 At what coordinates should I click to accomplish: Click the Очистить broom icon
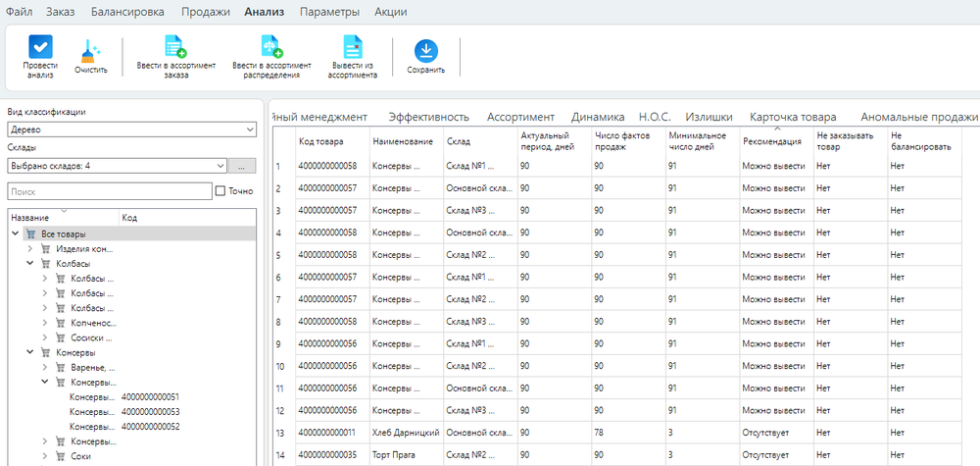click(x=90, y=51)
